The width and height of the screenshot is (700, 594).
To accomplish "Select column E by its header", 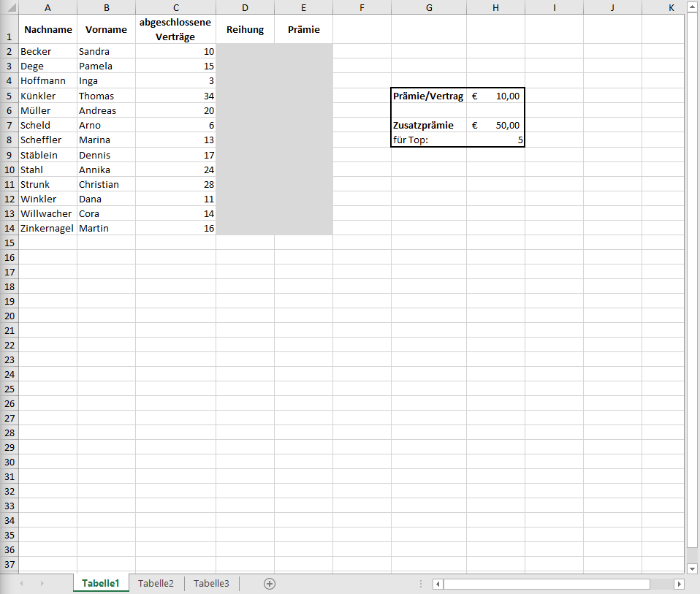I will tap(303, 7).
